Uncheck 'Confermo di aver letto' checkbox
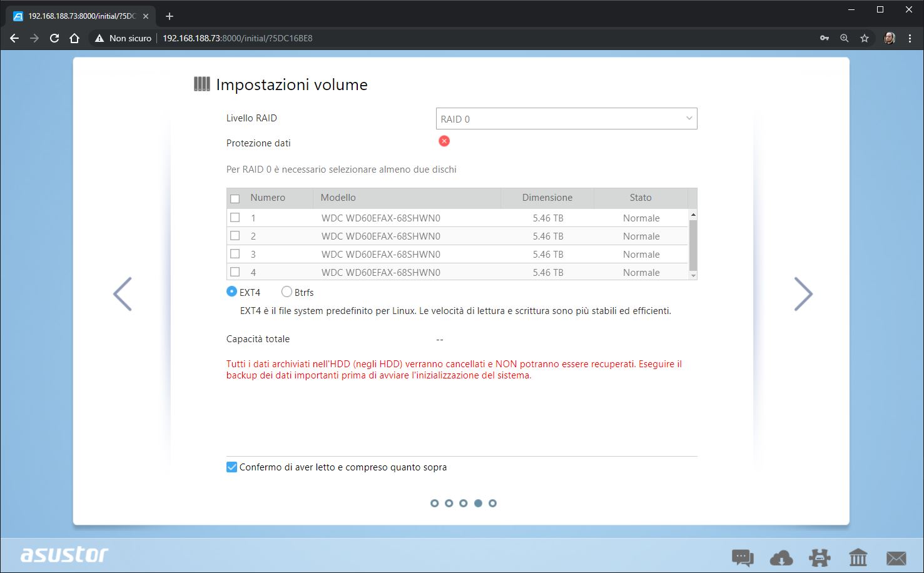This screenshot has width=924, height=573. [232, 467]
